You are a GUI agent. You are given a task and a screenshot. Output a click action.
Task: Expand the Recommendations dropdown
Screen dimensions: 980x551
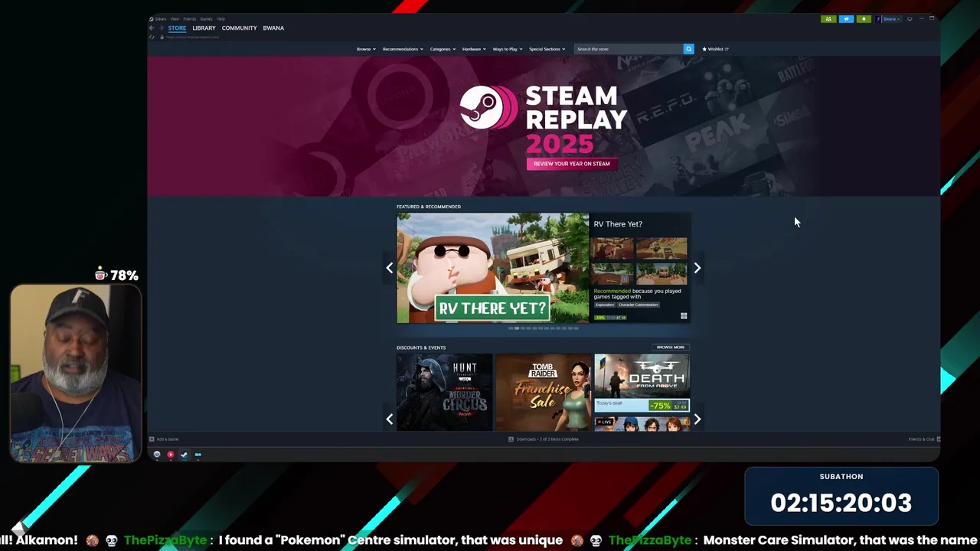pos(403,49)
